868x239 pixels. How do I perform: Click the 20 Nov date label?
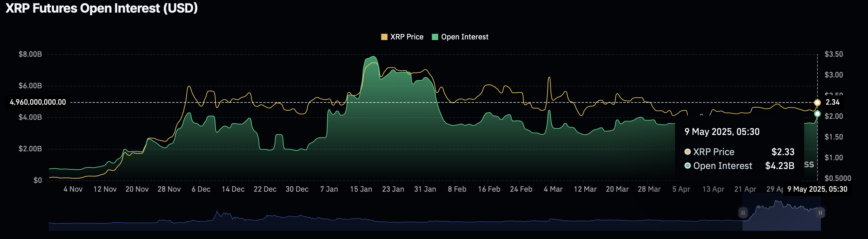coord(137,189)
